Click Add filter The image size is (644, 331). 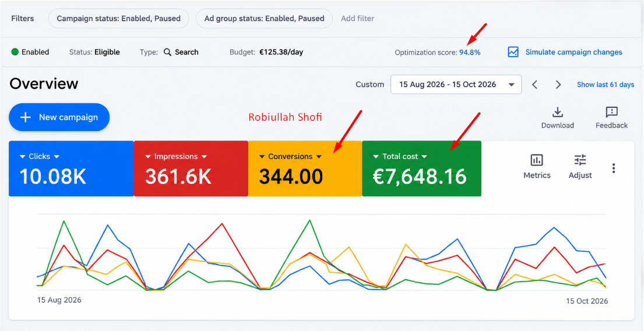coord(357,19)
